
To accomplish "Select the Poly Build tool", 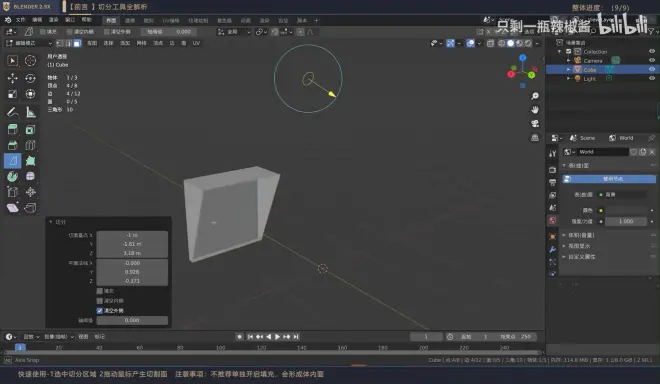I will pyautogui.click(x=30, y=161).
